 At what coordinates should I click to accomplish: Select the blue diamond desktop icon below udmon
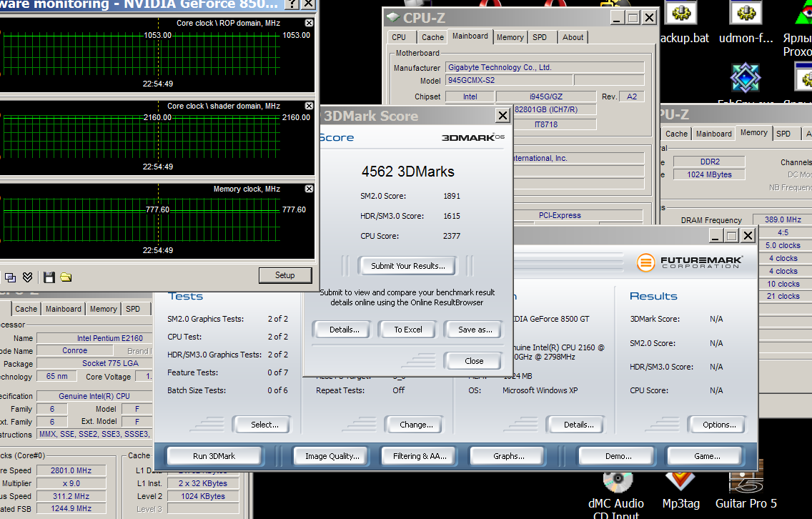746,78
